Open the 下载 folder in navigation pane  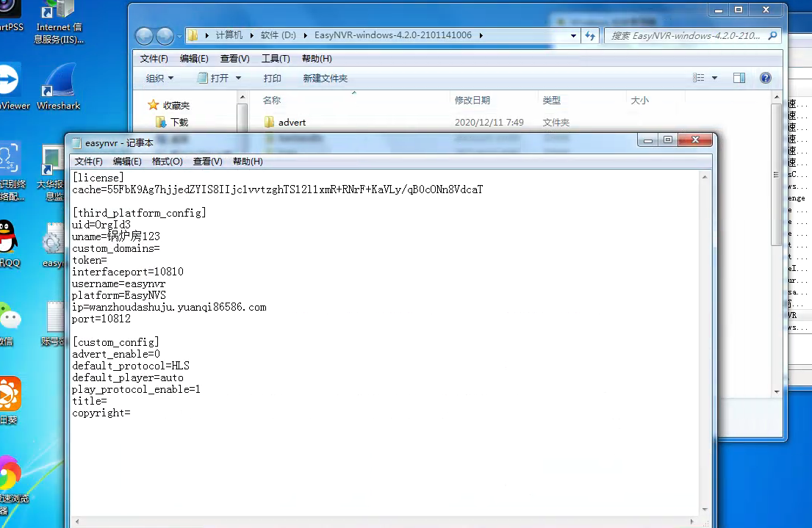172,122
